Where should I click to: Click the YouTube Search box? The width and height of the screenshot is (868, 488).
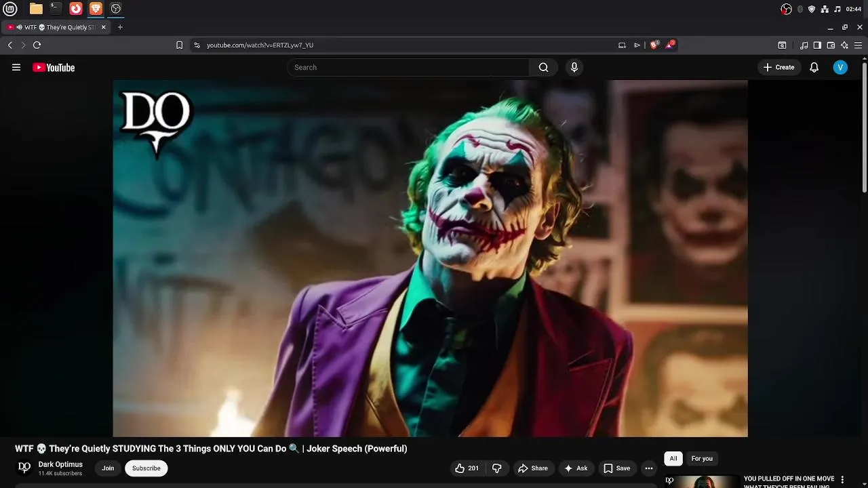tap(408, 67)
